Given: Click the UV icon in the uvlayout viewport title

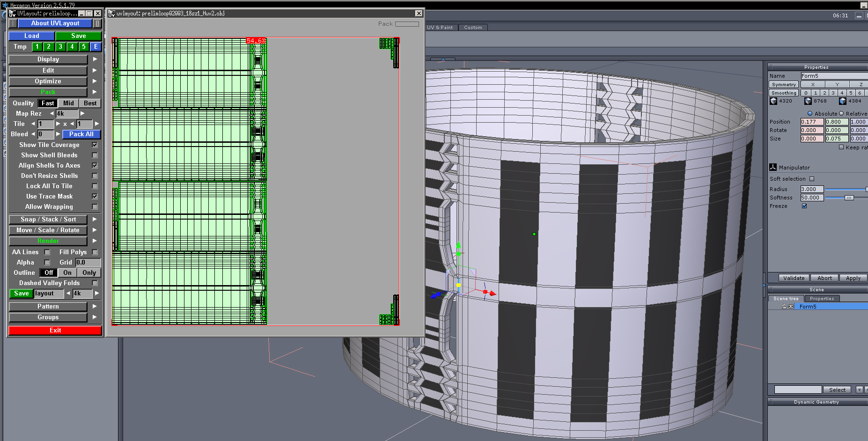Looking at the screenshot, I should (111, 14).
